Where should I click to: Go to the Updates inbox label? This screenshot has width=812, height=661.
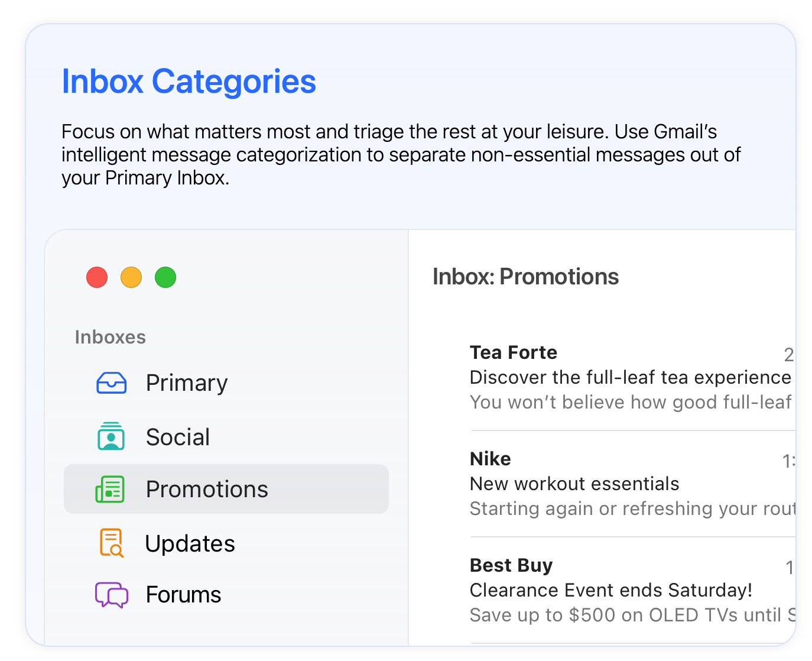[x=190, y=544]
